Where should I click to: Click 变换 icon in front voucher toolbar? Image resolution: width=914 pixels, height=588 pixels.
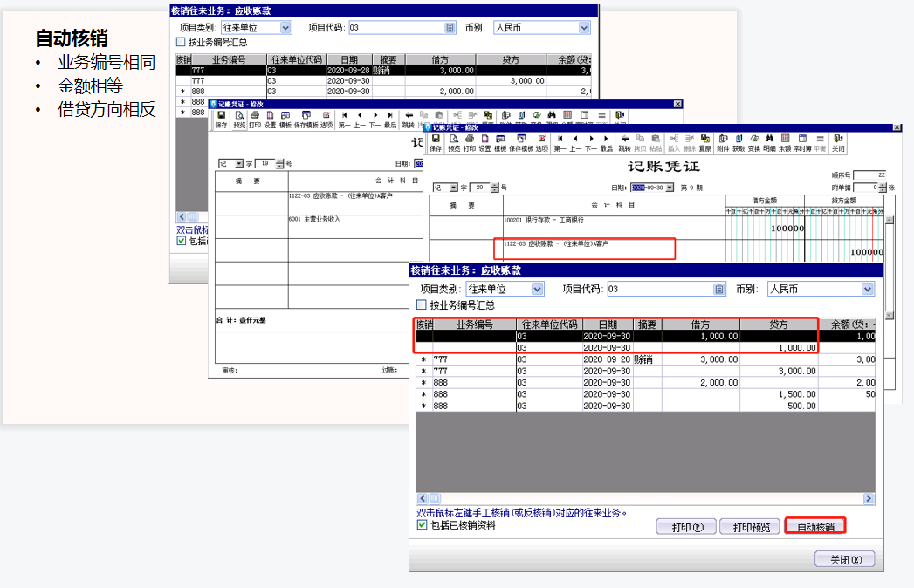pos(753,143)
